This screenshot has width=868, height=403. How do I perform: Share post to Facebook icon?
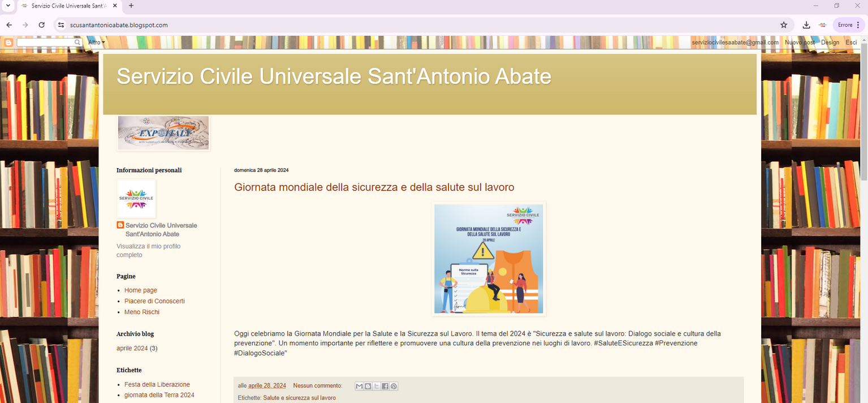click(x=385, y=386)
